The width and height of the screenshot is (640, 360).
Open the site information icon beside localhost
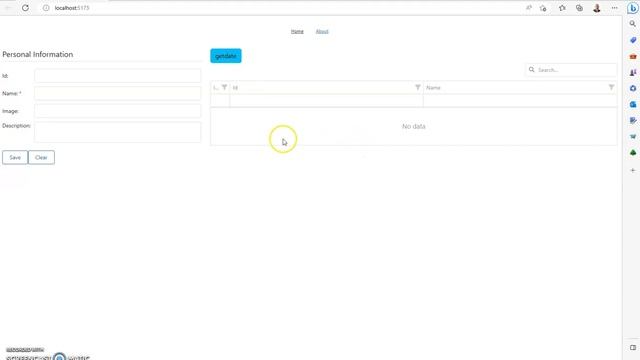click(46, 8)
